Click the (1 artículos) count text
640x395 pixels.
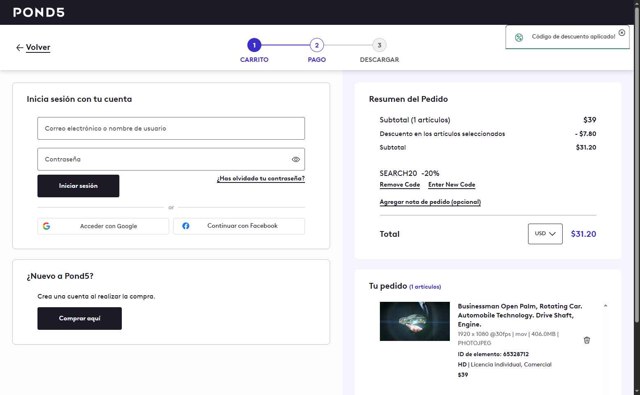[x=425, y=287]
